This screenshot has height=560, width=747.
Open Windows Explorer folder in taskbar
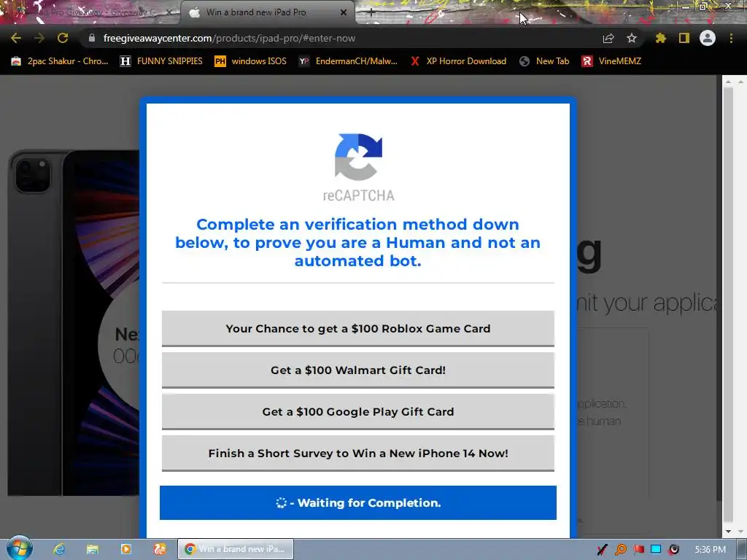93,549
